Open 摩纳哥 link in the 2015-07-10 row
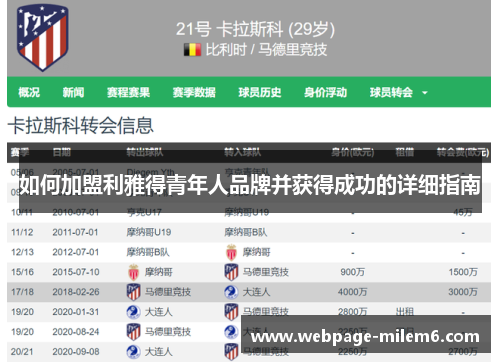The height and width of the screenshot is (362, 500). [159, 272]
